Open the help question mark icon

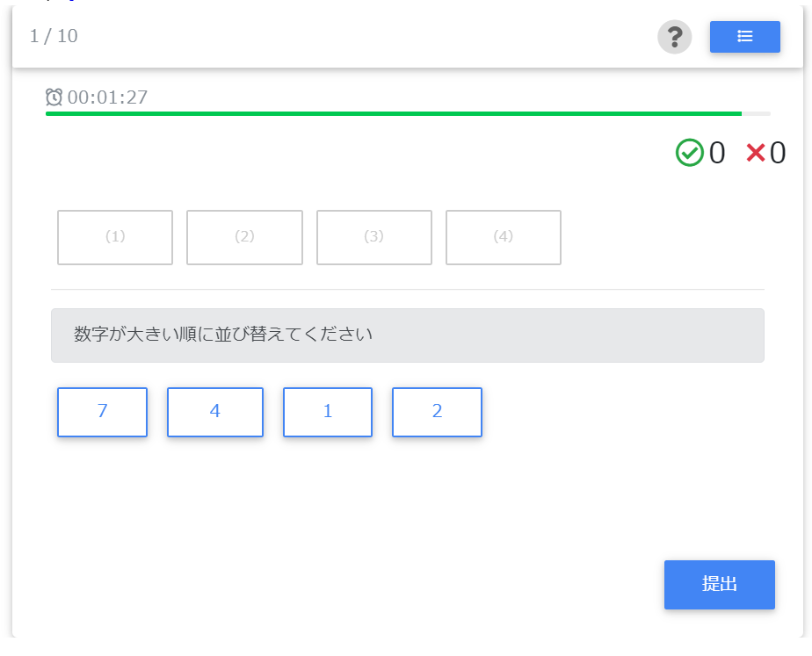(x=674, y=37)
